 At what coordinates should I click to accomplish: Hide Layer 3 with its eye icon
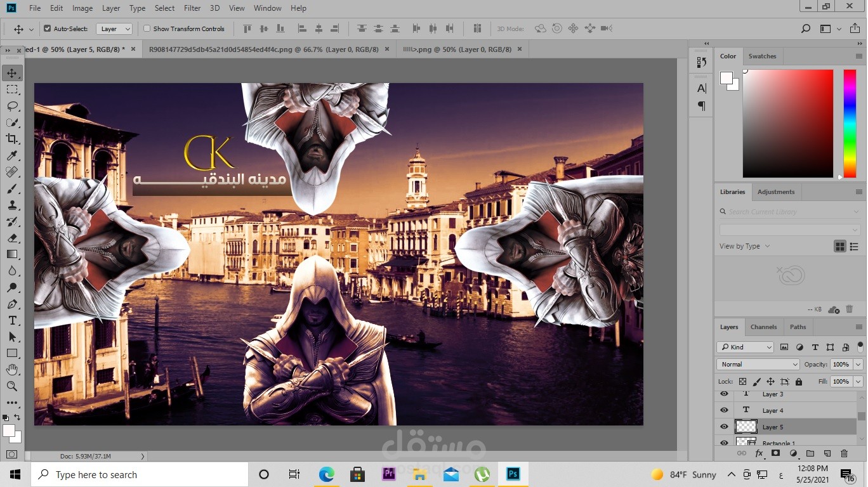(724, 394)
